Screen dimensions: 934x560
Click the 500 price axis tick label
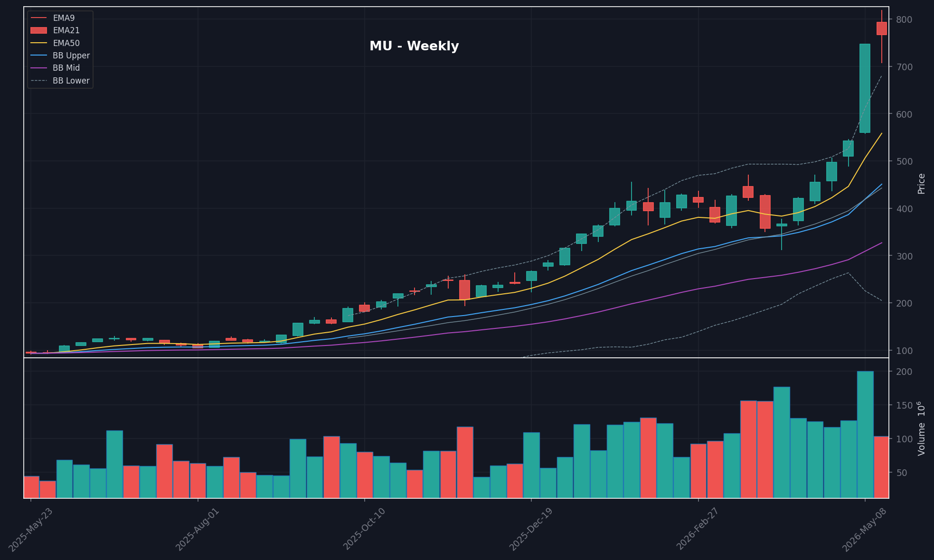pyautogui.click(x=904, y=161)
